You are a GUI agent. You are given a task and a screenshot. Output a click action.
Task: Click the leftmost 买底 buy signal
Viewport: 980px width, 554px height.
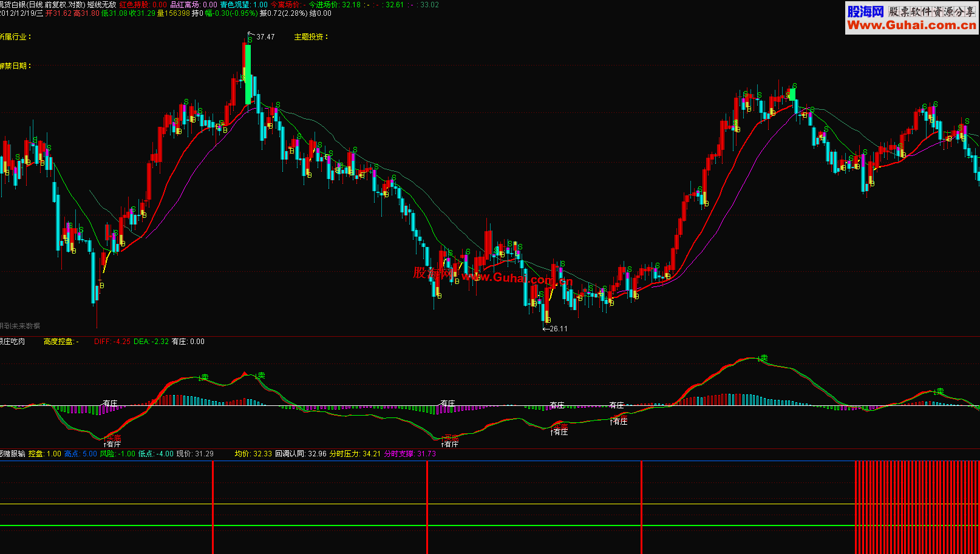tap(114, 438)
